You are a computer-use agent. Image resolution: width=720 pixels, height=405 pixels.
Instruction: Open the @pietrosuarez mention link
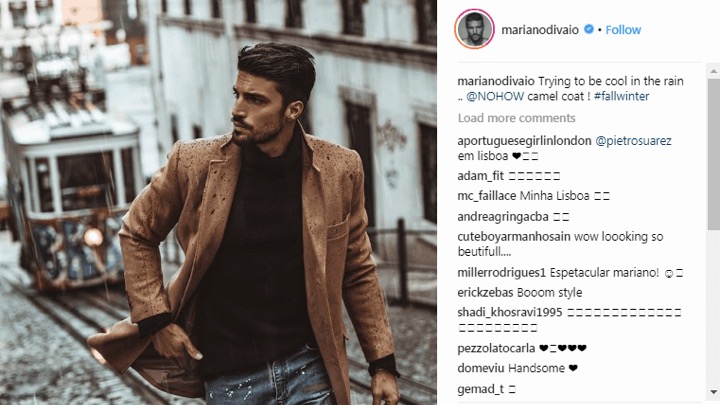point(633,141)
